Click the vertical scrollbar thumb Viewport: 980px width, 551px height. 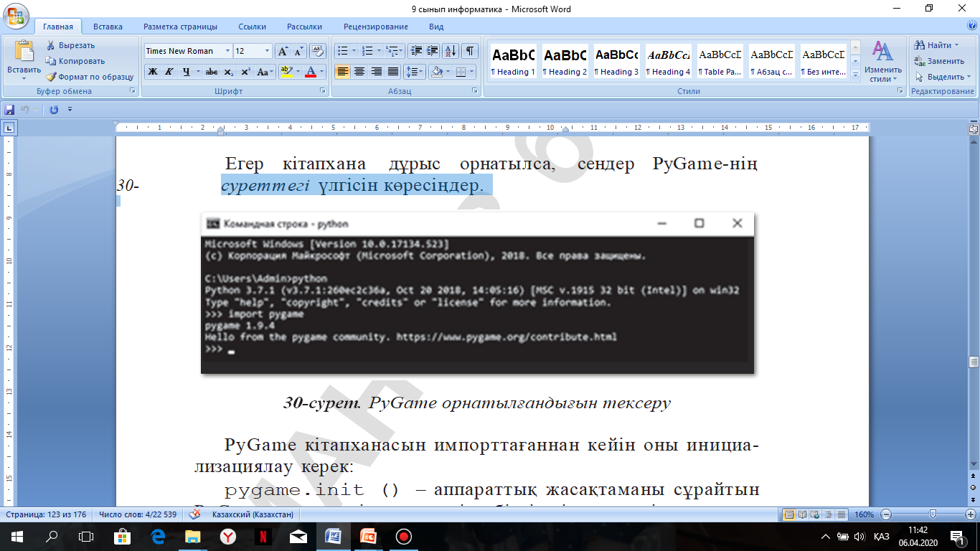[x=974, y=362]
